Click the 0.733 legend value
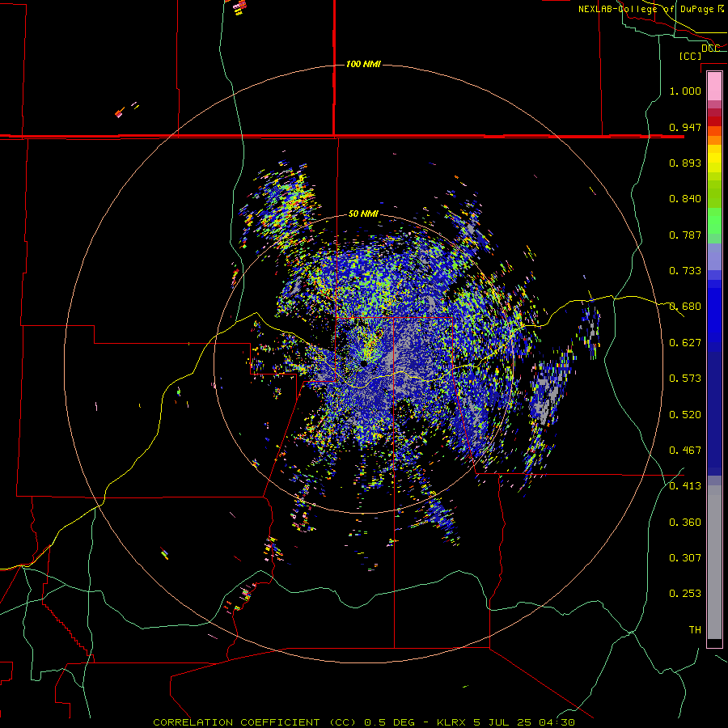Viewport: 728px width, 728px height. coord(685,271)
